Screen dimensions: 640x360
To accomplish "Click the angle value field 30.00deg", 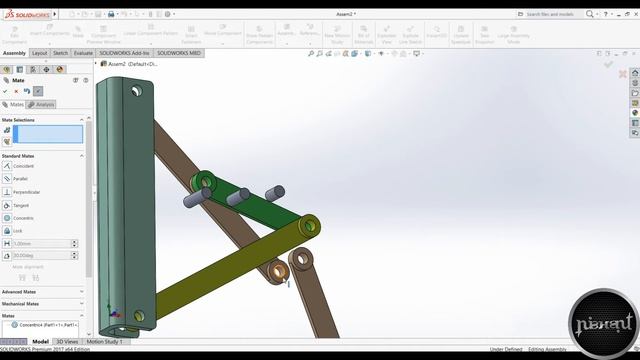I will coord(42,256).
